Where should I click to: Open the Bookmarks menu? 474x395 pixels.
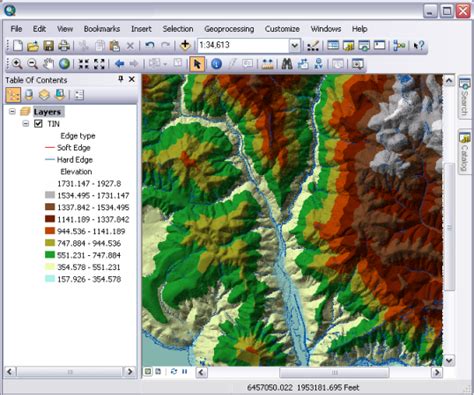102,29
